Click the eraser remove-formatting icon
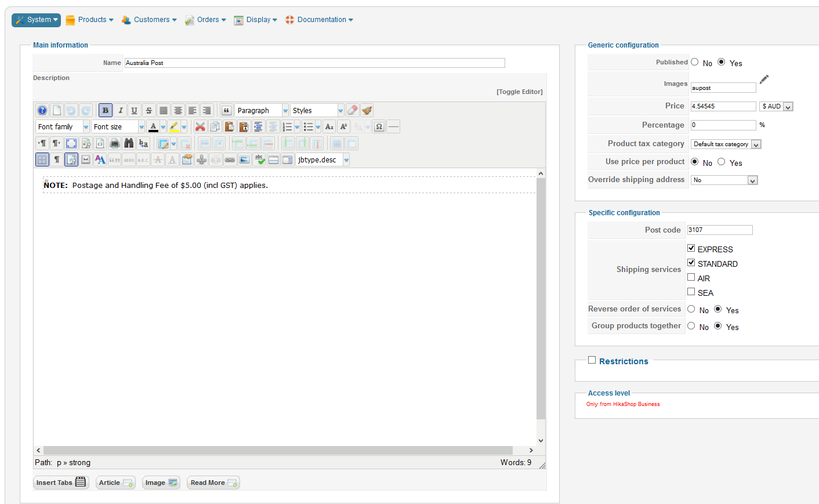This screenshot has width=819, height=504. (x=353, y=110)
